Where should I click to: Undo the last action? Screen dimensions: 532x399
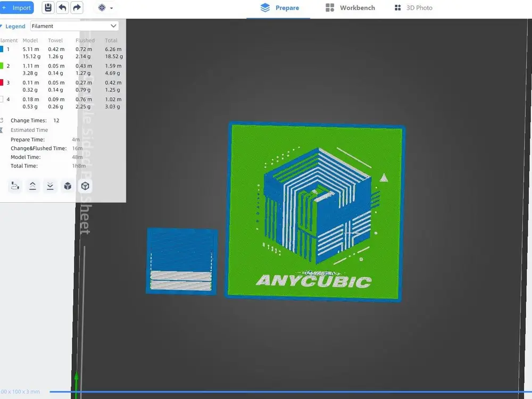pos(62,8)
